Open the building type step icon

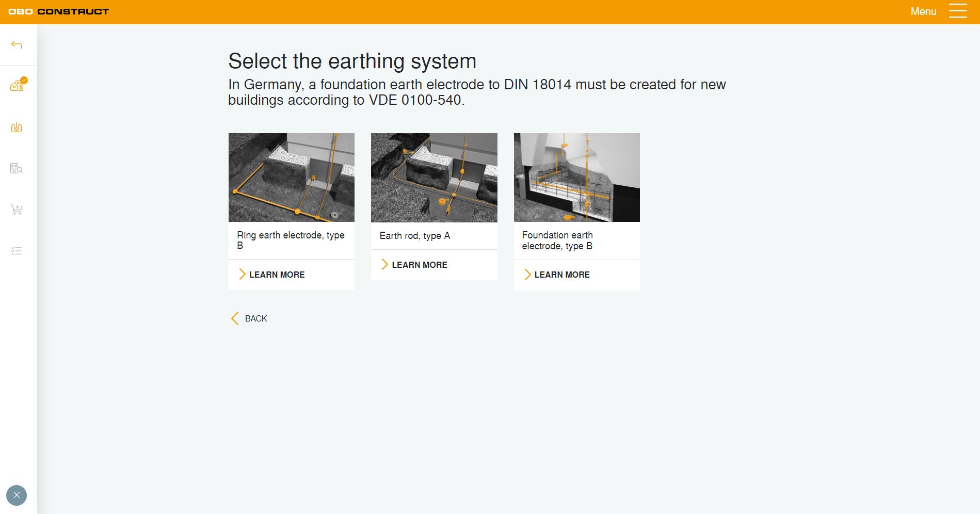[x=18, y=85]
